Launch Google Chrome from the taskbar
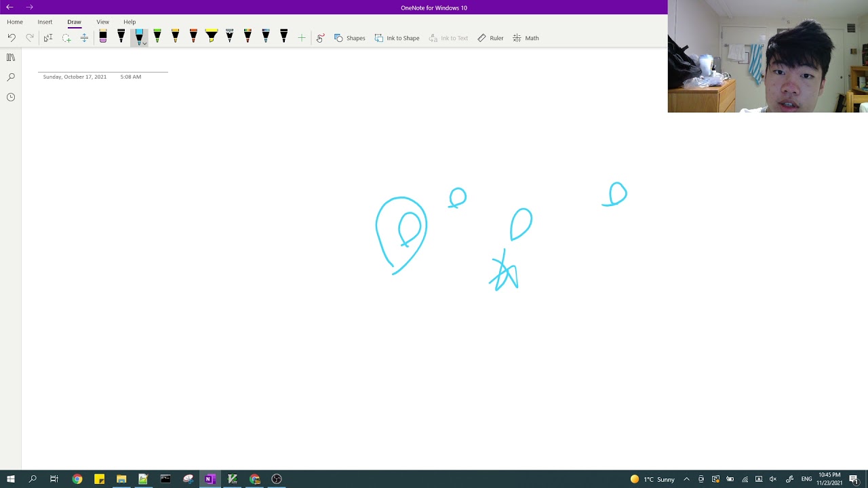The image size is (868, 488). 77,479
